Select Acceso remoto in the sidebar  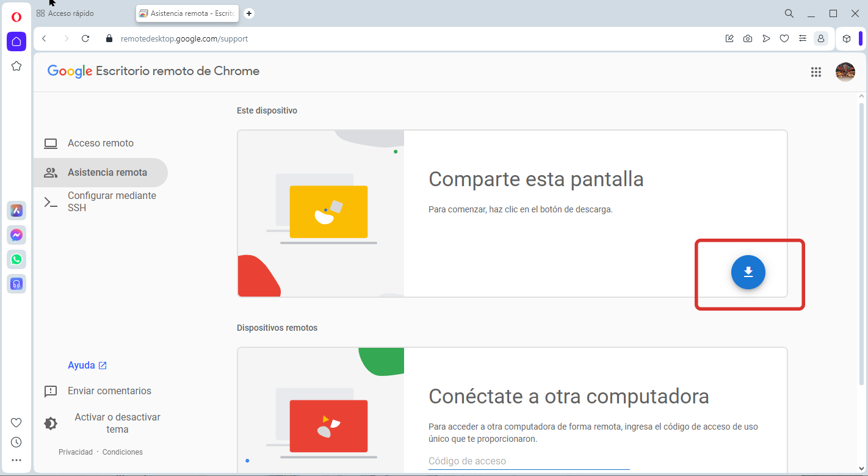click(x=100, y=143)
